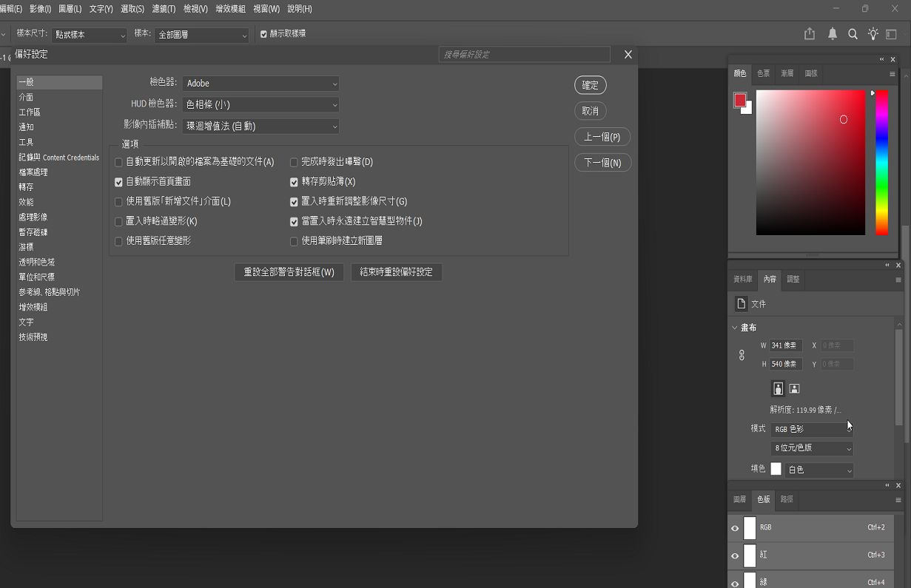Open the share/export icon in the options bar

tap(809, 33)
